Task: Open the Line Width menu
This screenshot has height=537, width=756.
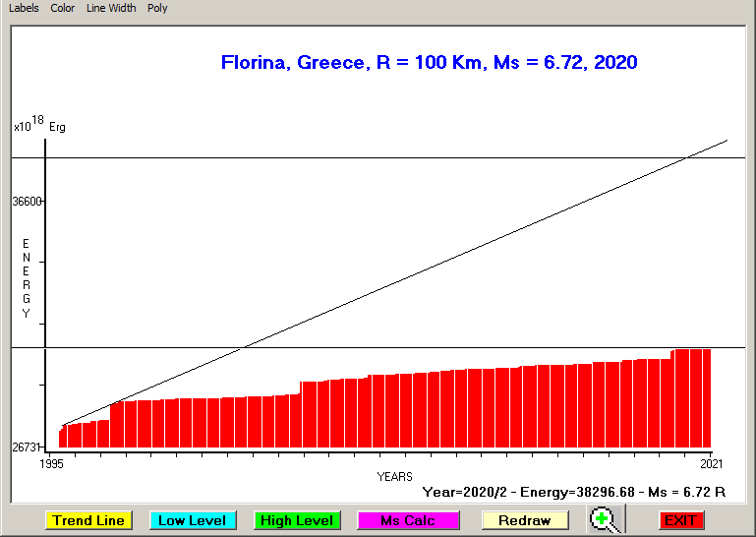Action: [111, 8]
